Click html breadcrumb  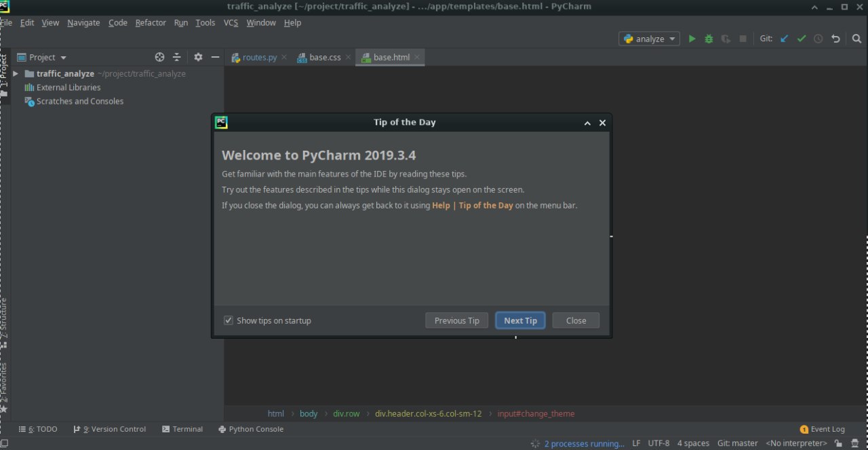275,413
